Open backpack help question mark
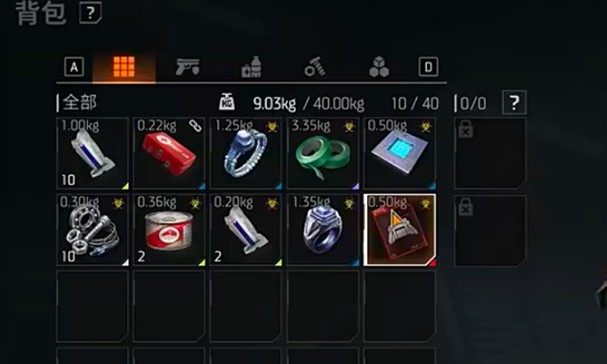This screenshot has width=607, height=364. [x=90, y=13]
